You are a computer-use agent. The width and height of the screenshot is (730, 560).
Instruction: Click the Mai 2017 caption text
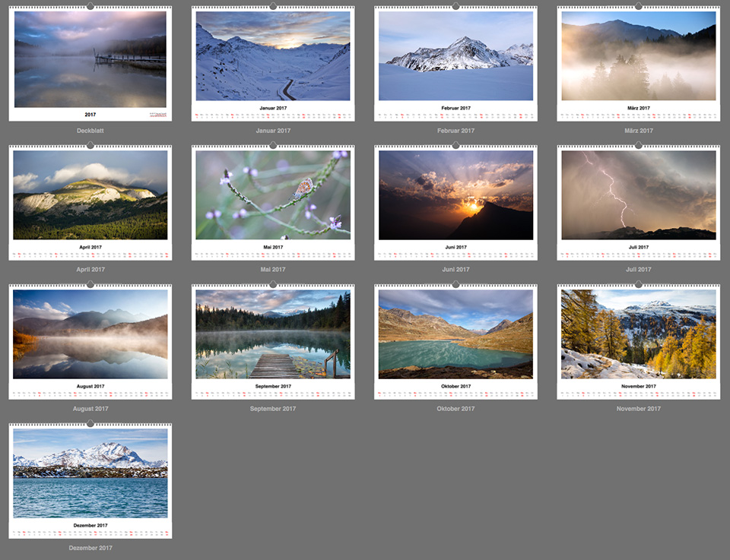point(273,269)
